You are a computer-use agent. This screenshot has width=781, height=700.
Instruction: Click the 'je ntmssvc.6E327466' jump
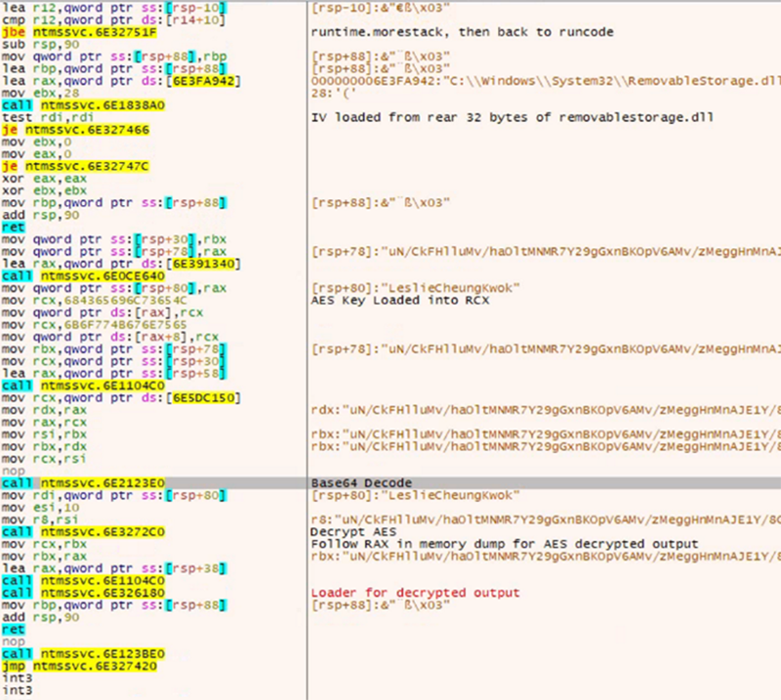75,130
